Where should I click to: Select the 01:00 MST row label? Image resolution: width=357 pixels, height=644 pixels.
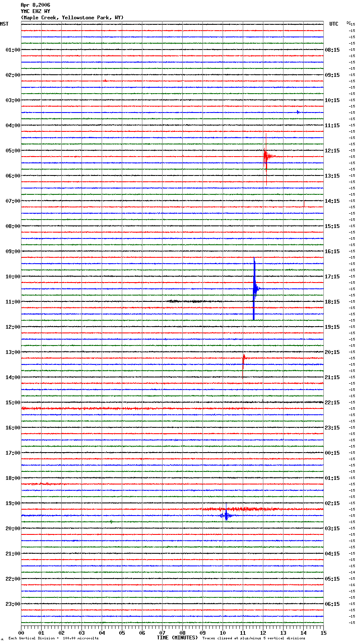pos(13,50)
